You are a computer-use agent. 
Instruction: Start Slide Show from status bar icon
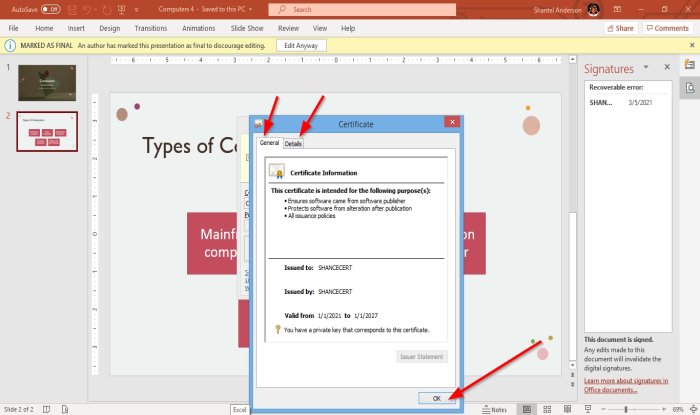click(x=588, y=409)
